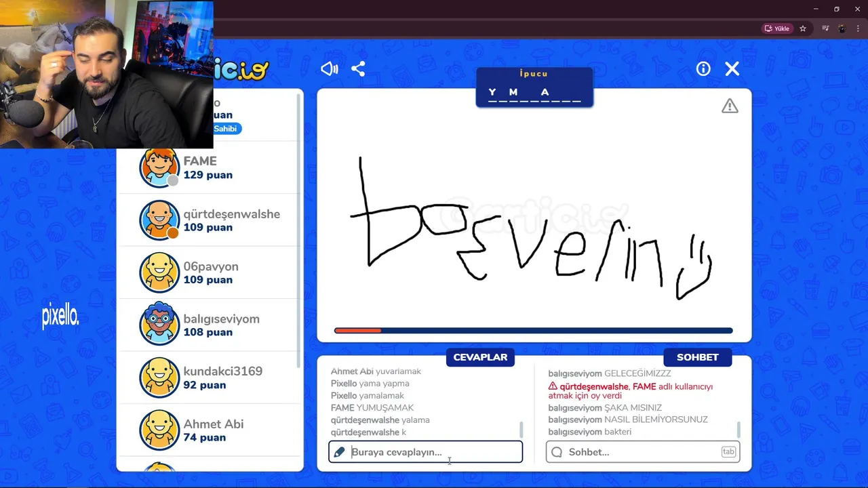
Task: Click the chat bubble icon in the Sohbet field
Action: 557,452
